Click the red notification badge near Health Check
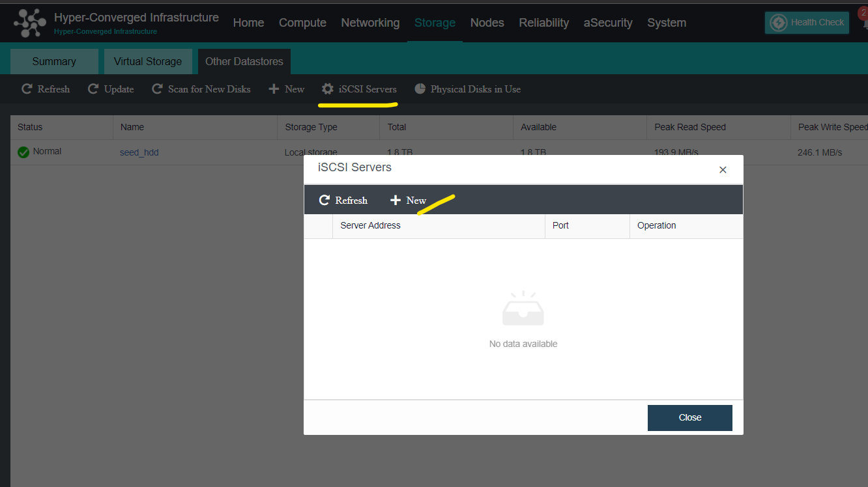The width and height of the screenshot is (868, 487). [x=861, y=12]
